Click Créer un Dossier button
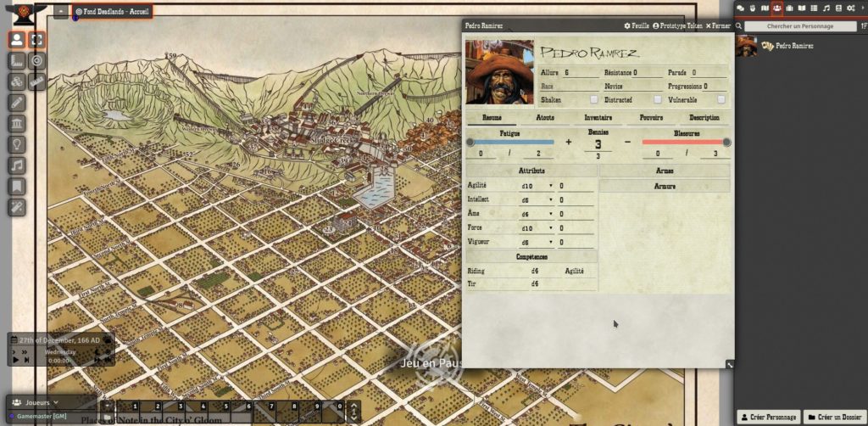 click(x=835, y=418)
